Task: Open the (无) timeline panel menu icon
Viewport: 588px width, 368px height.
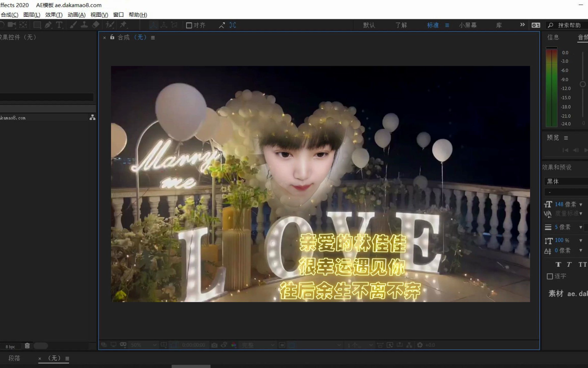Action: tap(67, 359)
